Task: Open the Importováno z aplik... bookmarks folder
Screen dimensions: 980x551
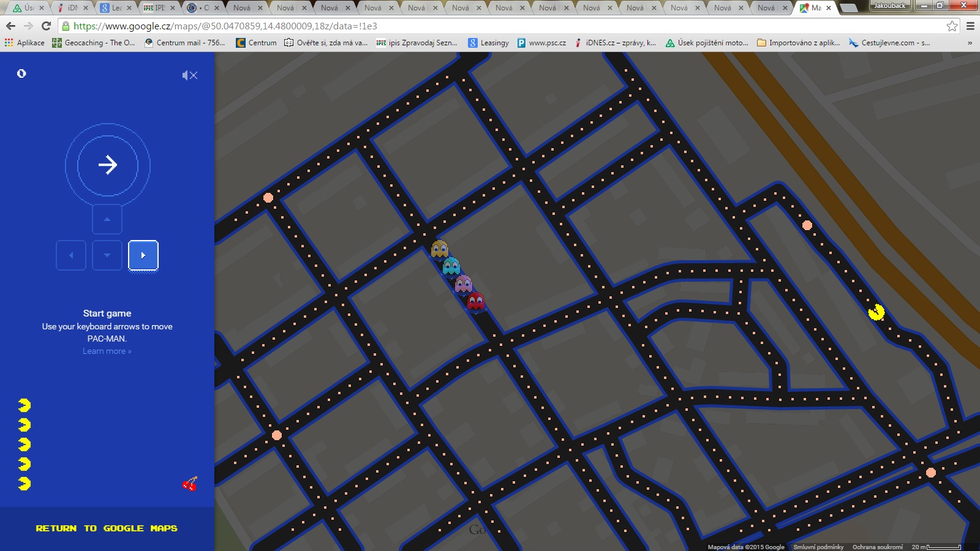Action: point(799,43)
